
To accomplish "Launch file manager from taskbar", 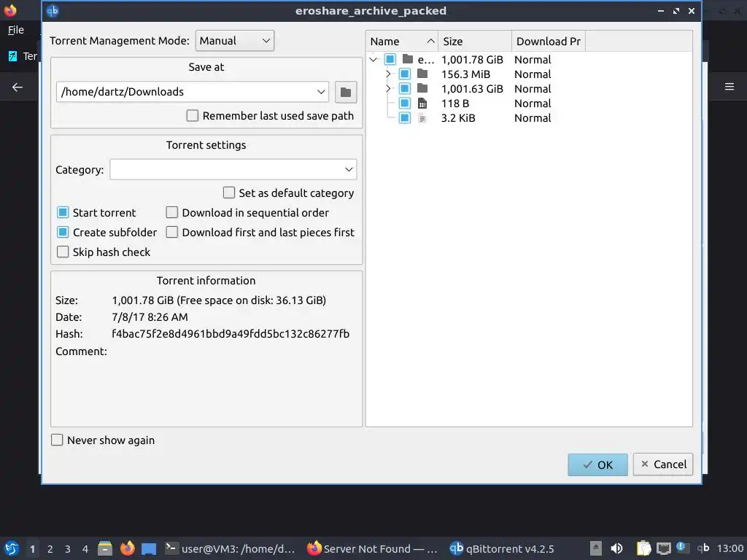I will point(105,548).
